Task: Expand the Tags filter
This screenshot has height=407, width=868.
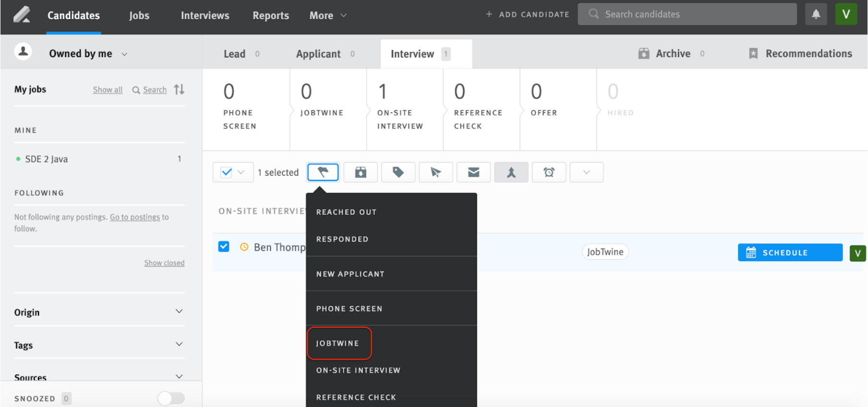Action: pos(99,345)
